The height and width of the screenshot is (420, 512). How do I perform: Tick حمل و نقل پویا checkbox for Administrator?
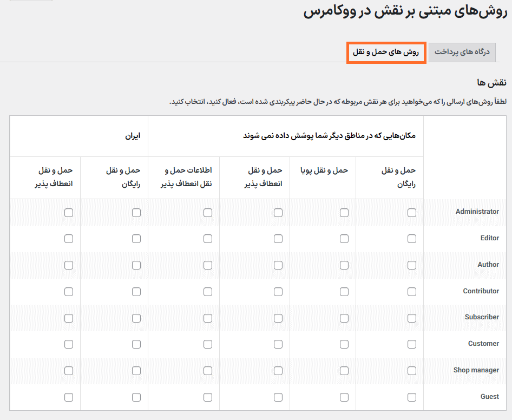(x=344, y=213)
